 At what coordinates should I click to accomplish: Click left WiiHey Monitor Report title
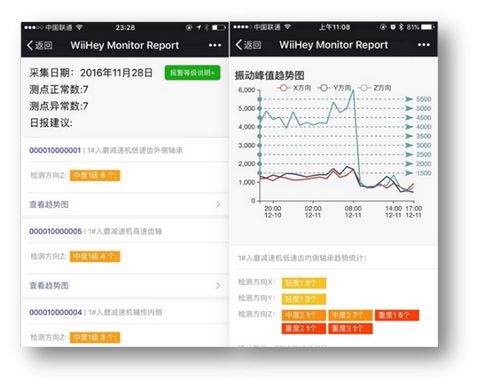(125, 45)
